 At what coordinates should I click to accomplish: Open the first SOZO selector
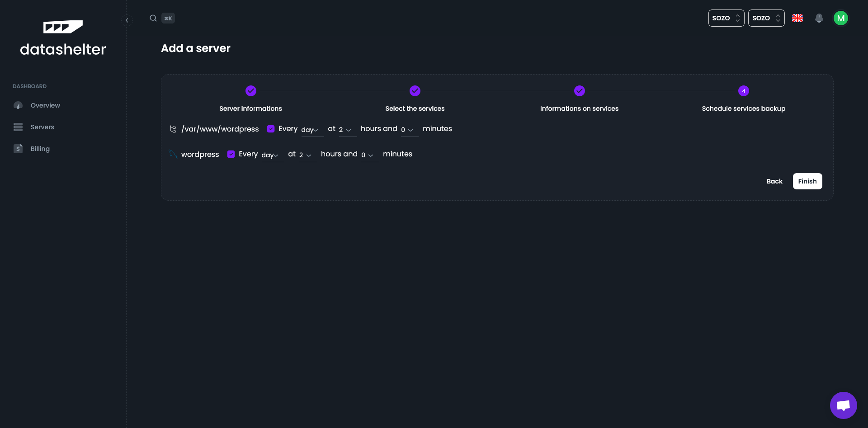tap(726, 18)
